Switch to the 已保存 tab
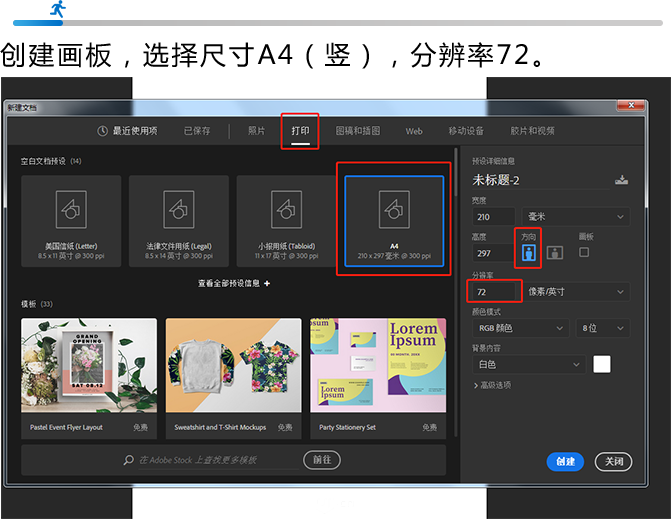This screenshot has width=671, height=519. 197,131
